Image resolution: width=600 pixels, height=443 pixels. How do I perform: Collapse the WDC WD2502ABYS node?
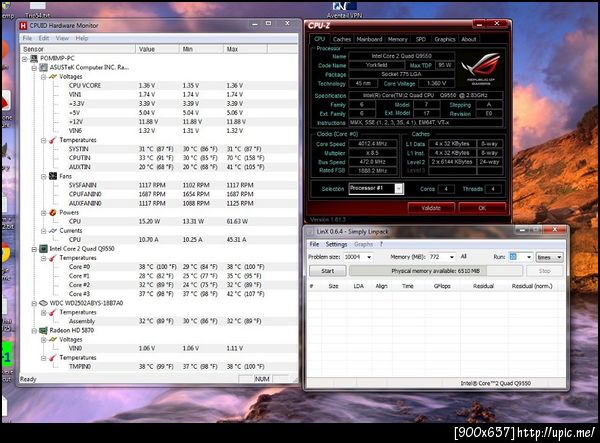coord(34,304)
